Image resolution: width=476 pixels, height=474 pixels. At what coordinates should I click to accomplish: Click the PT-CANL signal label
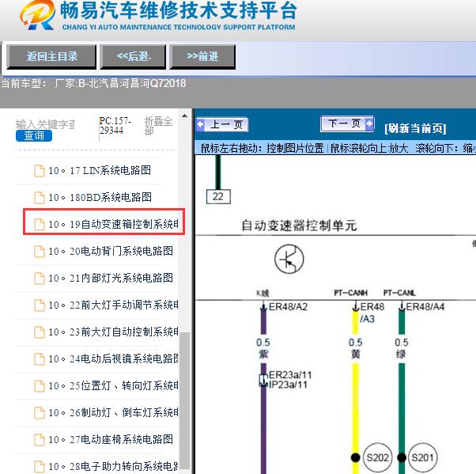point(399,293)
